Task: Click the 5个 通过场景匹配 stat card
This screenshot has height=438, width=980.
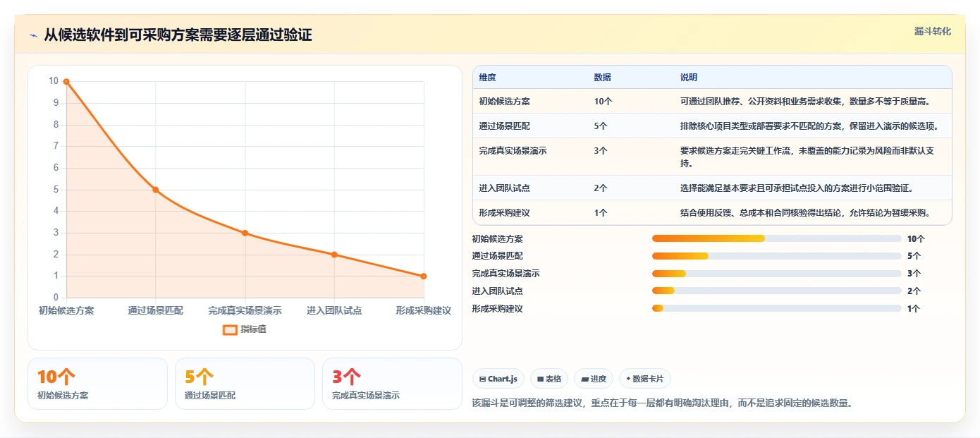Action: [x=245, y=384]
